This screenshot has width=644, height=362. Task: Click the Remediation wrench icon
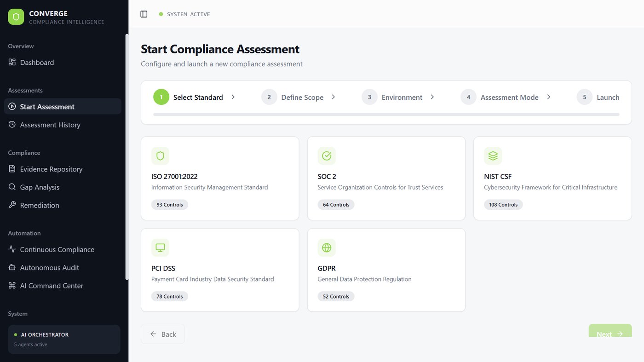(12, 205)
